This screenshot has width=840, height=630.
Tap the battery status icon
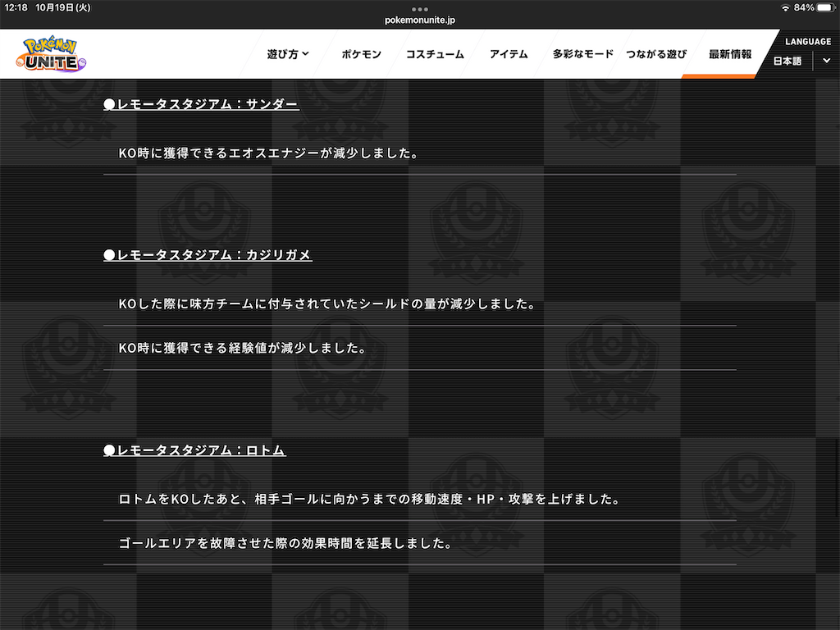tap(826, 7)
